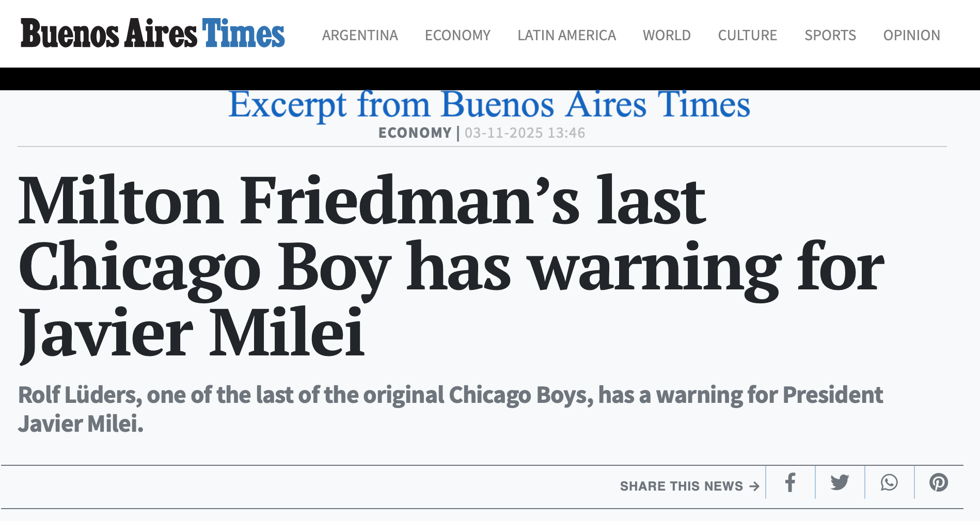Click the ECONOMY category label above headline
Viewport: 980px width, 521px height.
tap(415, 133)
